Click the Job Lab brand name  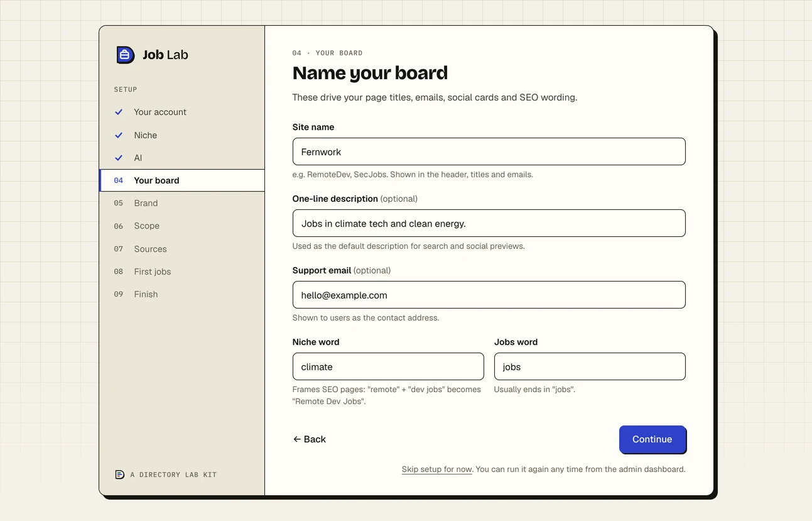(165, 55)
